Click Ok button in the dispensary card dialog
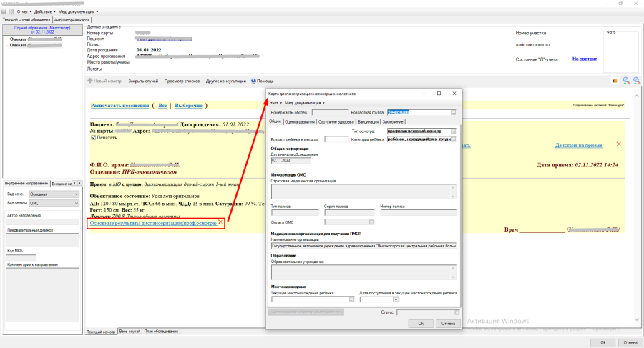 point(421,324)
